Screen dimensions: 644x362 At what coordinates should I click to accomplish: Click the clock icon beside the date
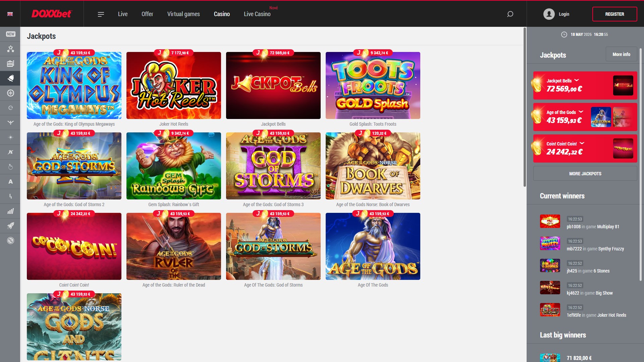coord(564,35)
